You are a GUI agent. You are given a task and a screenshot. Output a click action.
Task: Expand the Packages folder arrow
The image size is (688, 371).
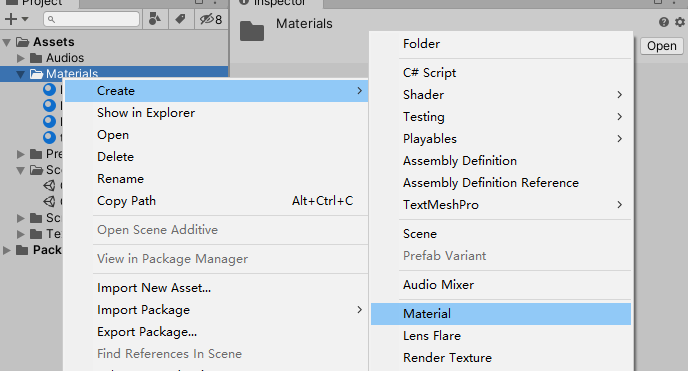7,250
